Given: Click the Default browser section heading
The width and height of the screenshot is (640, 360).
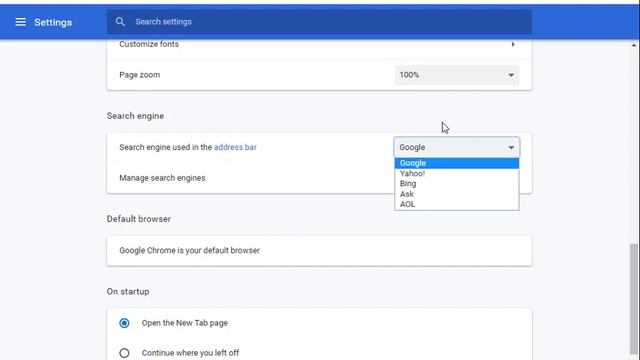Looking at the screenshot, I should point(139,219).
